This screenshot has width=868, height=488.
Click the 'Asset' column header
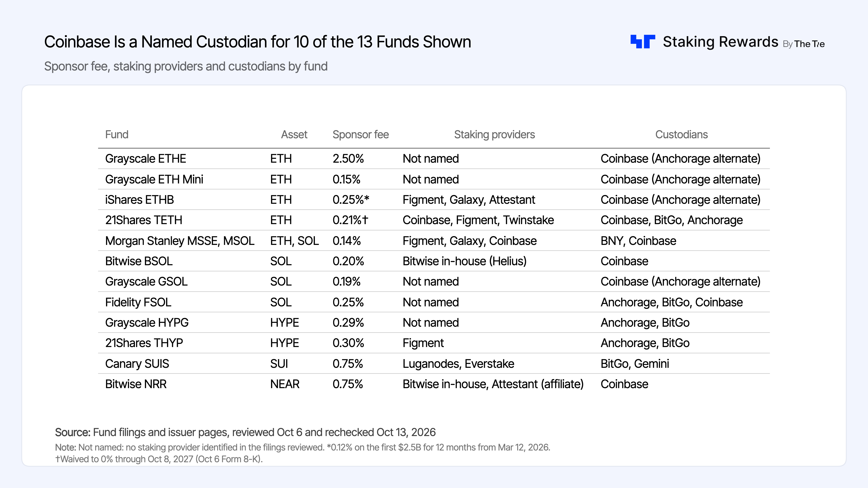tap(294, 134)
